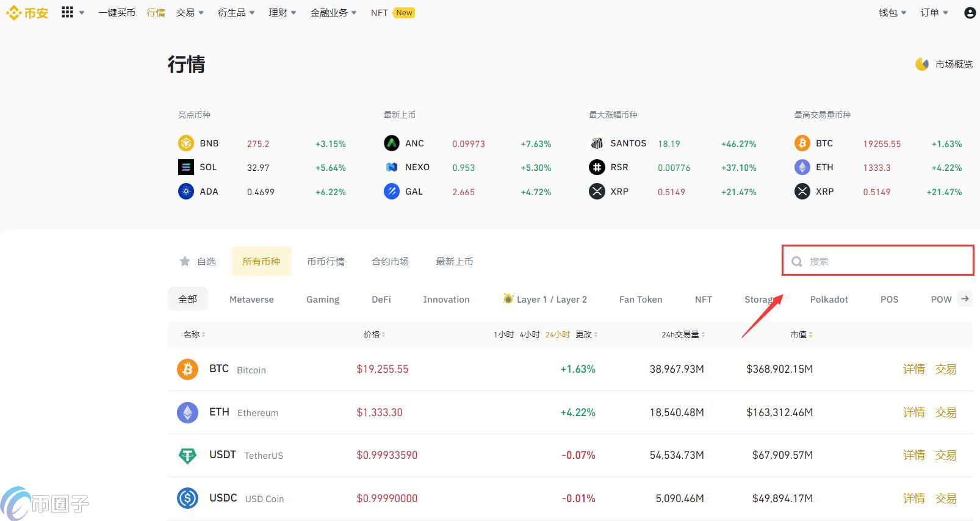Expand the apps grid dropdown arrow
This screenshot has width=980, height=521.
pos(82,13)
